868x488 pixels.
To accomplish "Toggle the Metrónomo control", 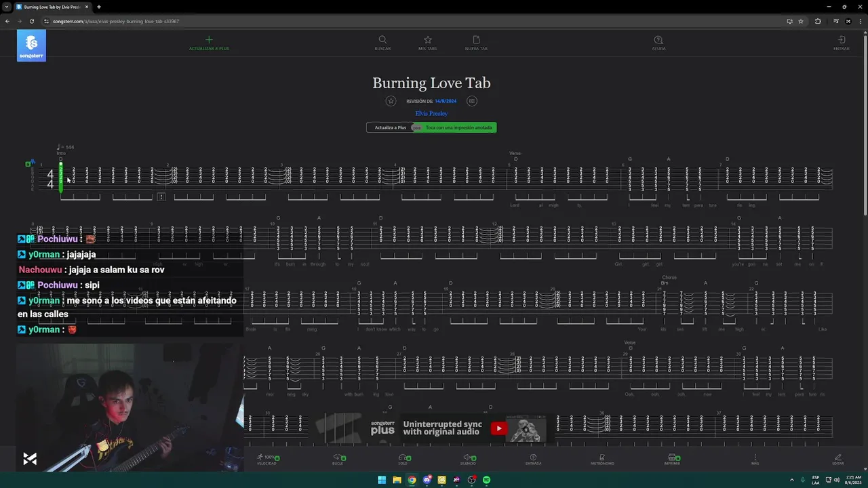I will tap(602, 459).
